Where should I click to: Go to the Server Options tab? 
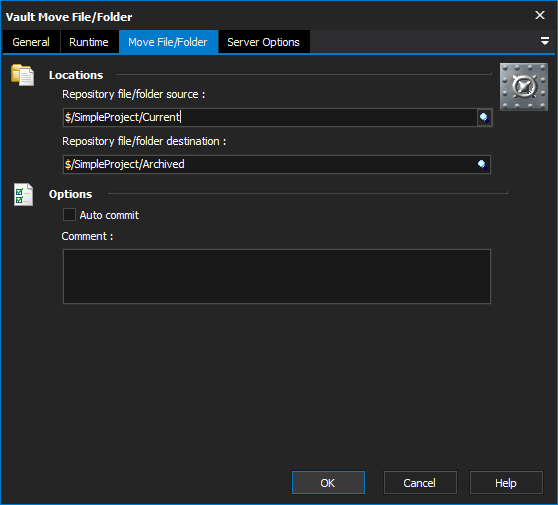[x=263, y=42]
